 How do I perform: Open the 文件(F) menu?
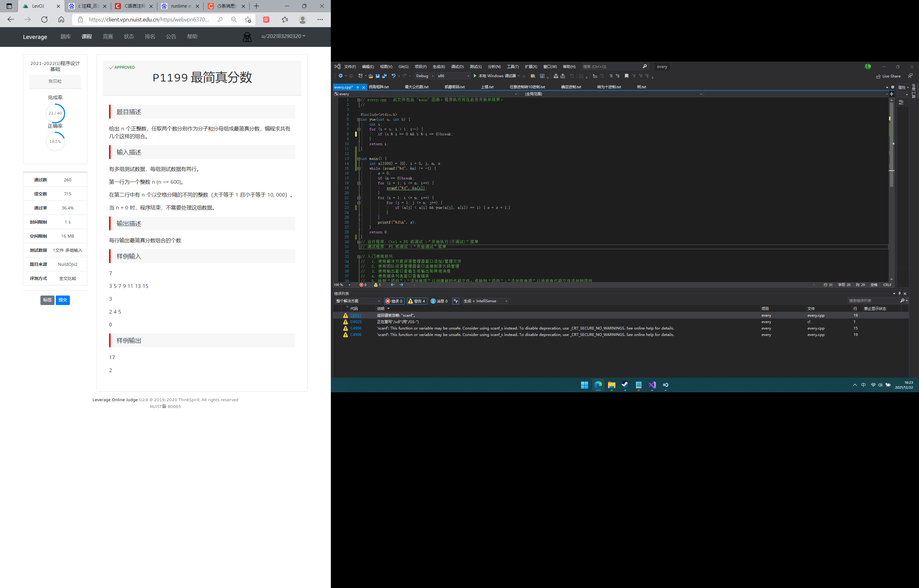(350, 66)
